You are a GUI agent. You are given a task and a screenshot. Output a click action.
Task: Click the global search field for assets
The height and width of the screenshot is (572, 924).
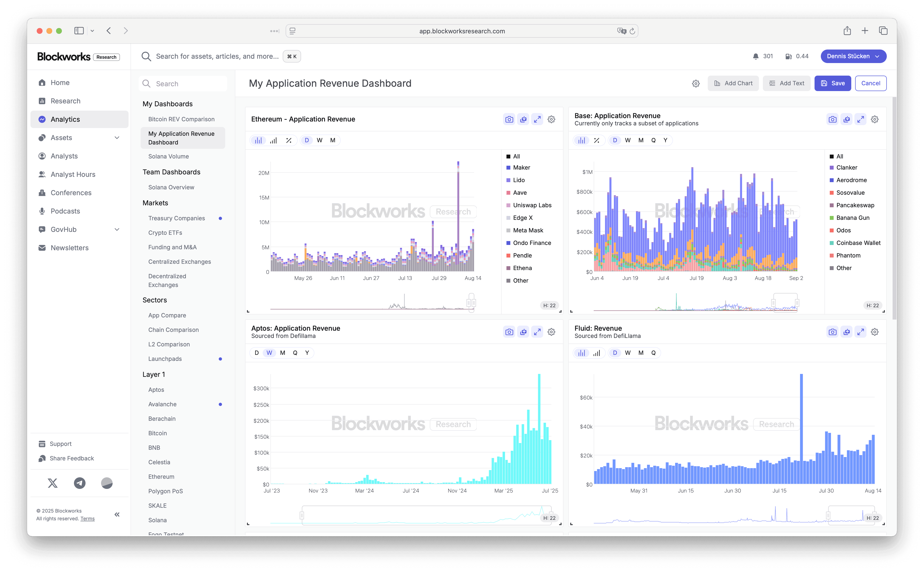click(x=217, y=56)
